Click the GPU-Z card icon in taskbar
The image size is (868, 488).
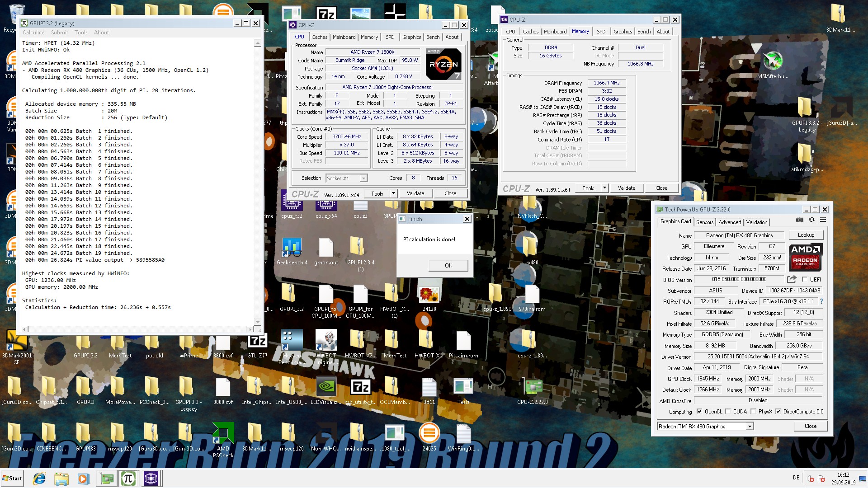pos(107,479)
